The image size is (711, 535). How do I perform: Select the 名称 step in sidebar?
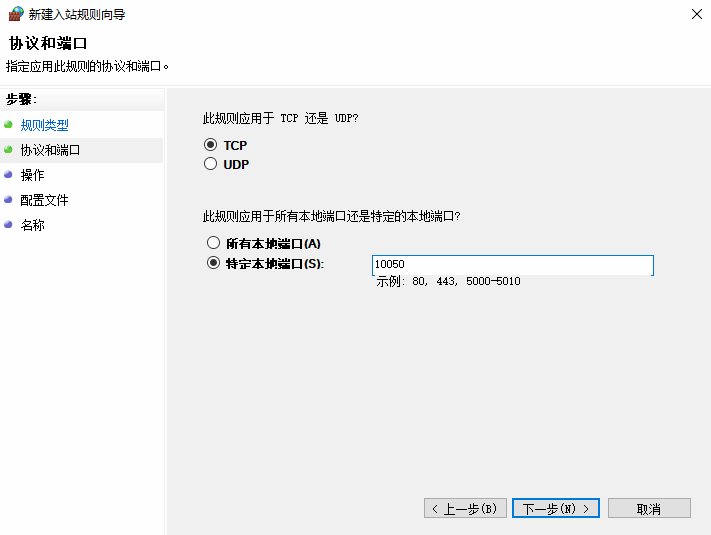[x=33, y=225]
